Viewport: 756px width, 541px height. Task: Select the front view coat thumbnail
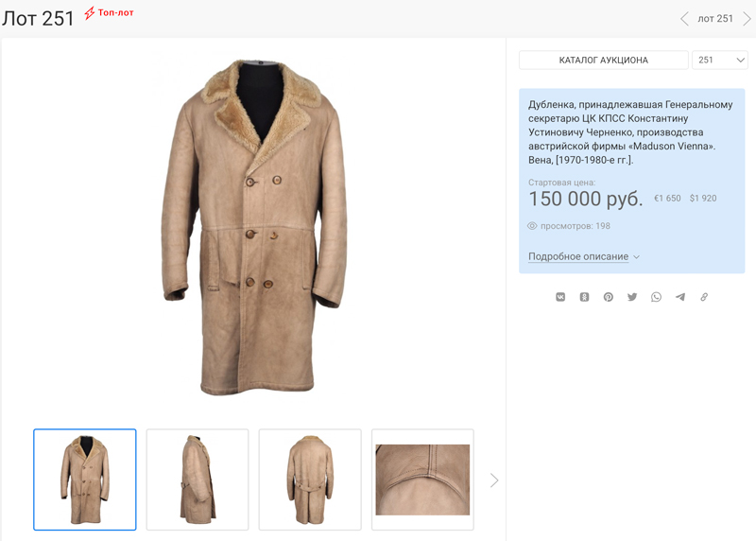(85, 480)
